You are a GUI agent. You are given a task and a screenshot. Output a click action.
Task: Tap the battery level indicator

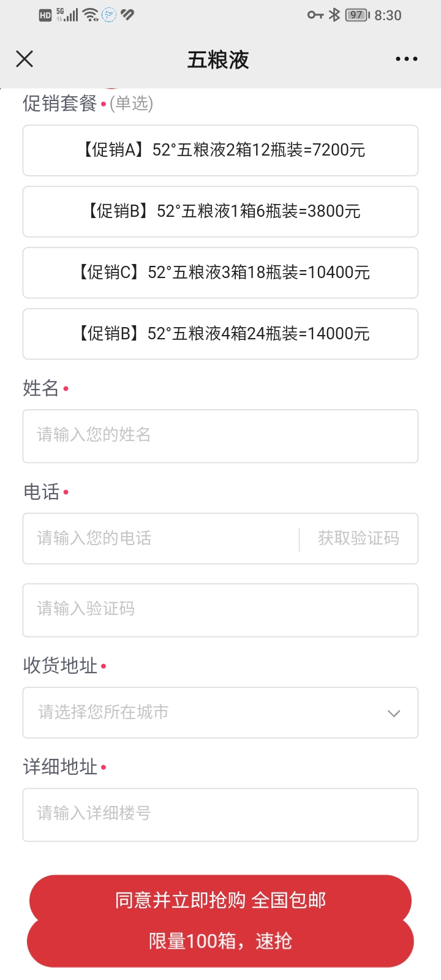point(357,15)
